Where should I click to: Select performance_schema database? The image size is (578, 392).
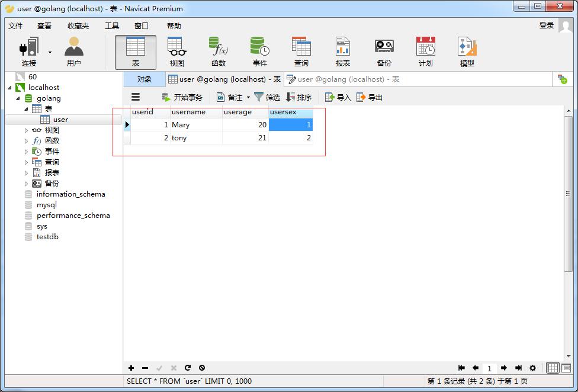pyautogui.click(x=73, y=216)
